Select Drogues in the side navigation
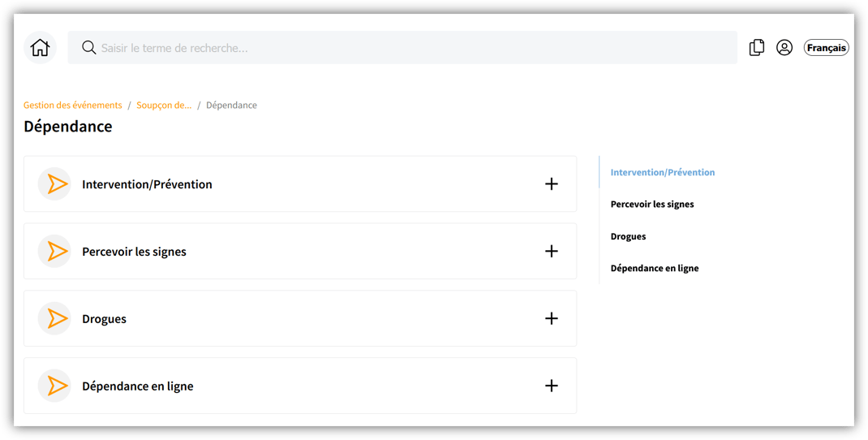Screen dimensions: 868x440 tap(629, 236)
